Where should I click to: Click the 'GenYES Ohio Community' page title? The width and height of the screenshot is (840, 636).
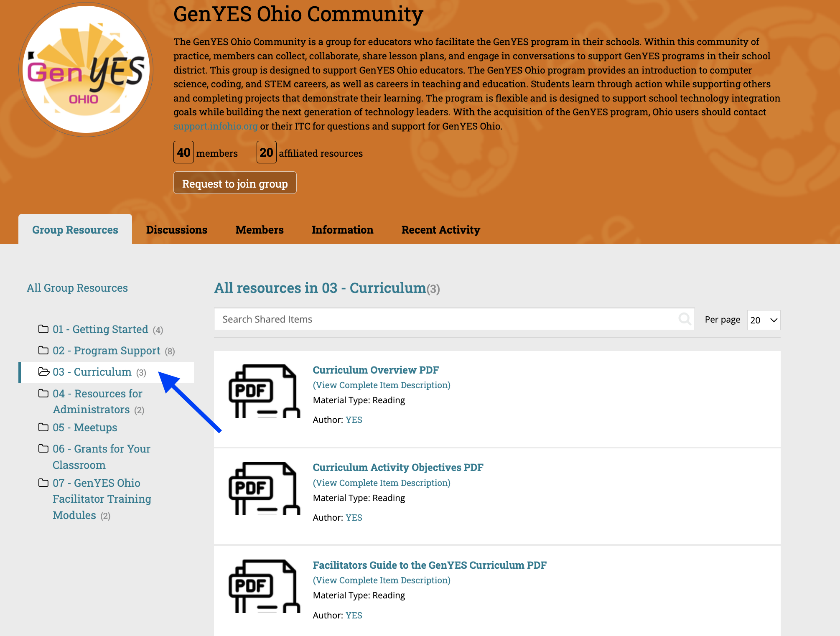[x=298, y=14]
